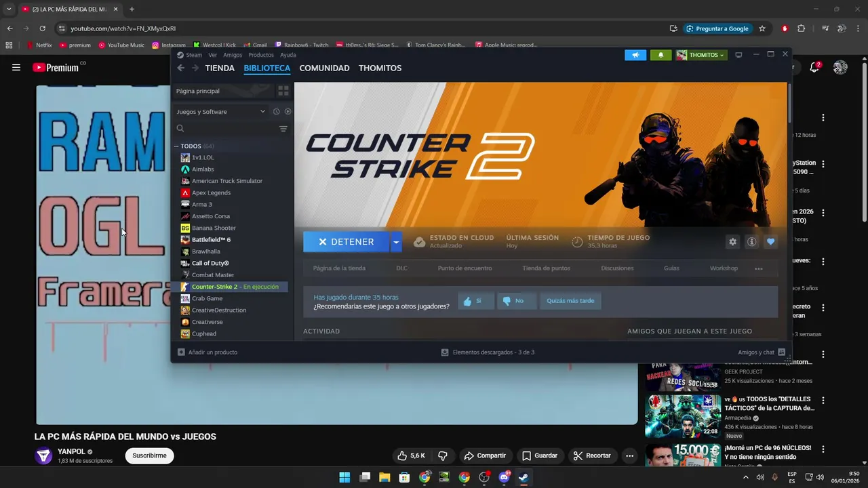The width and height of the screenshot is (868, 488).
Task: Dislike the YouTube video thumbs-down
Action: [443, 455]
